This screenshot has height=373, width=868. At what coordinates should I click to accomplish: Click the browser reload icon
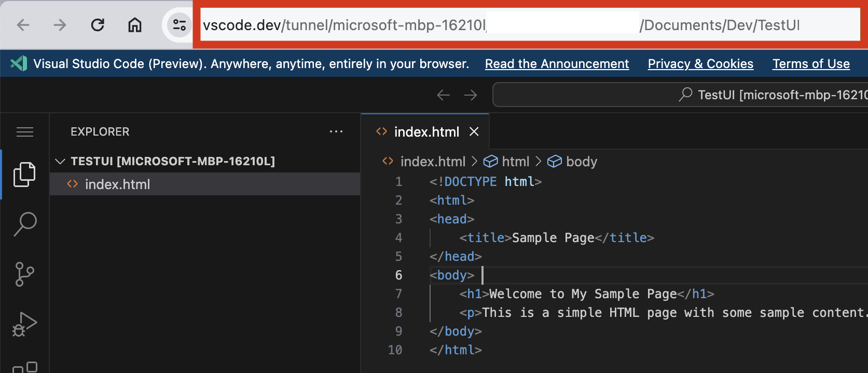(x=98, y=25)
